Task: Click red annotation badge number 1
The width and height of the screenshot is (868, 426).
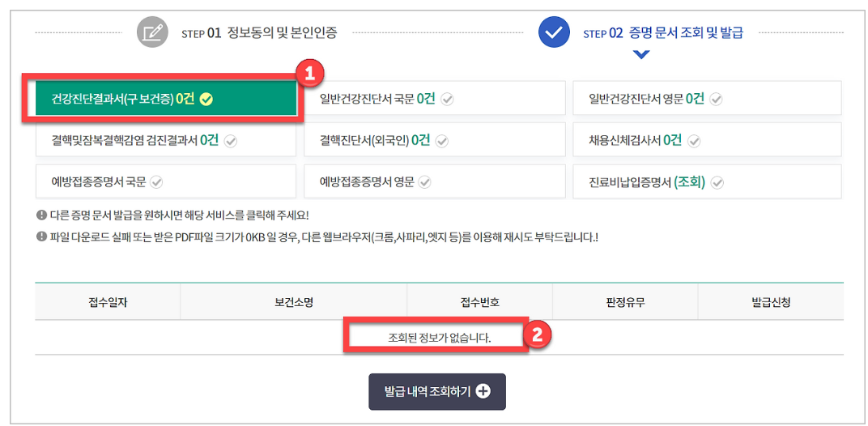Action: click(308, 75)
